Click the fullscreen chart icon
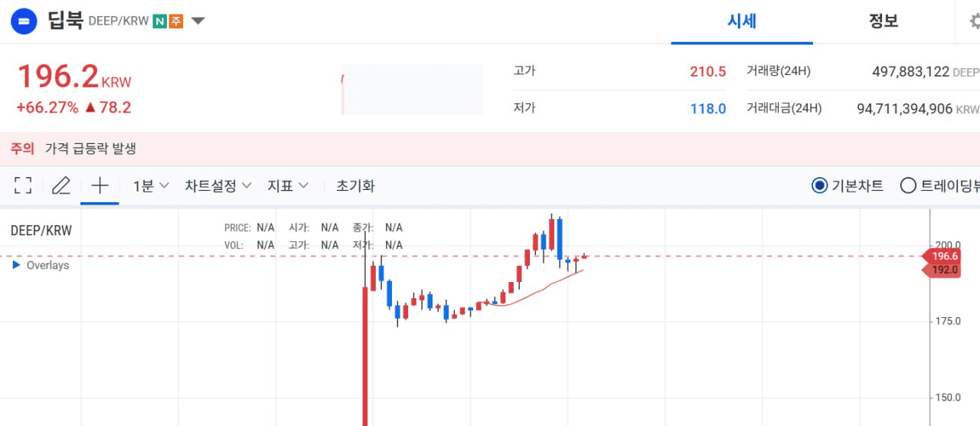Viewport: 980px width, 426px height. coord(23,185)
